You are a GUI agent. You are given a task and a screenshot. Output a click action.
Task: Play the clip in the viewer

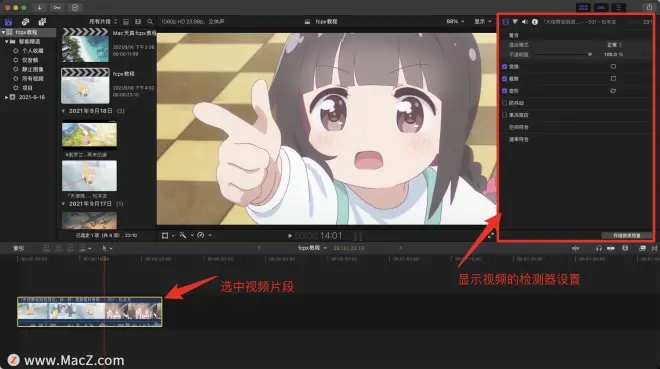(x=290, y=236)
